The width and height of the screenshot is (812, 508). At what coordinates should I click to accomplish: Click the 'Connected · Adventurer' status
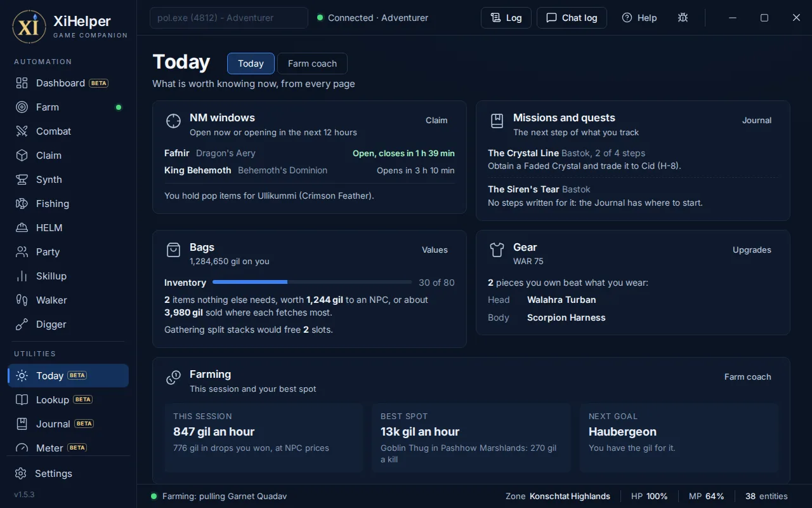click(372, 18)
